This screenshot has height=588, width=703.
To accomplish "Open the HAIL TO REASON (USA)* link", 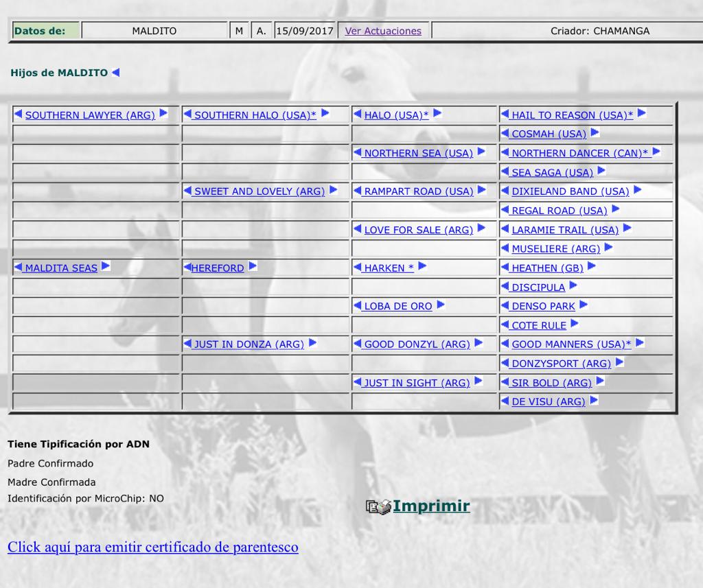I will 572,115.
